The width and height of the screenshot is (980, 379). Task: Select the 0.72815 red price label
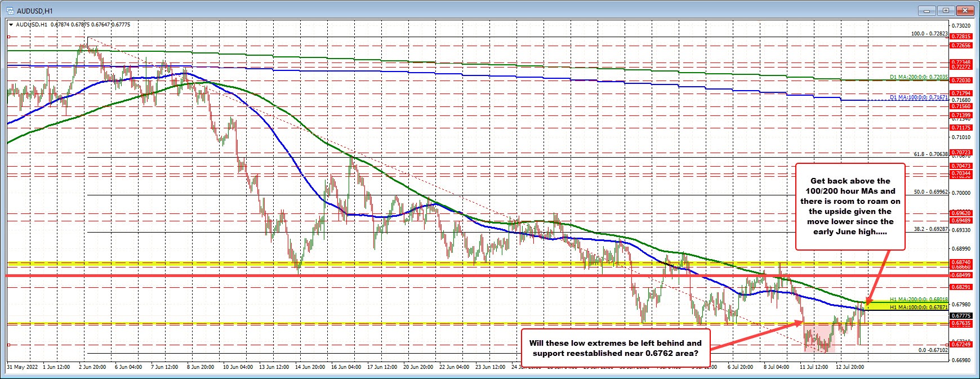pos(961,37)
